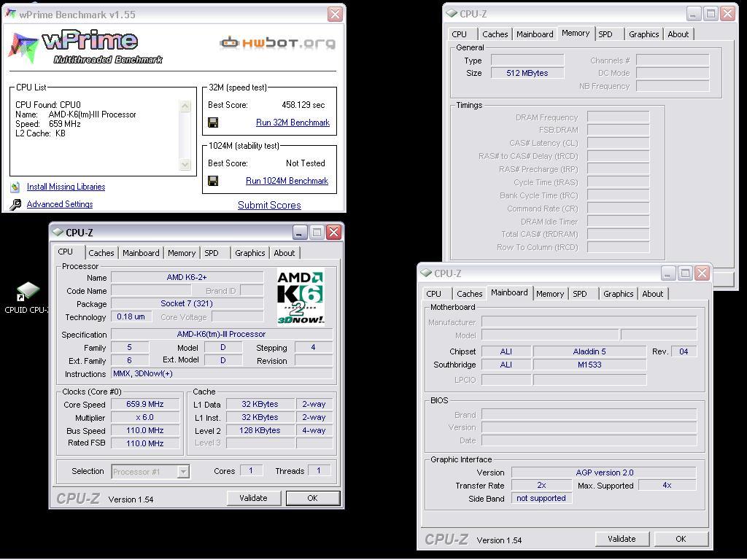
Task: Switch to Caches tab in CPU window
Action: point(101,253)
